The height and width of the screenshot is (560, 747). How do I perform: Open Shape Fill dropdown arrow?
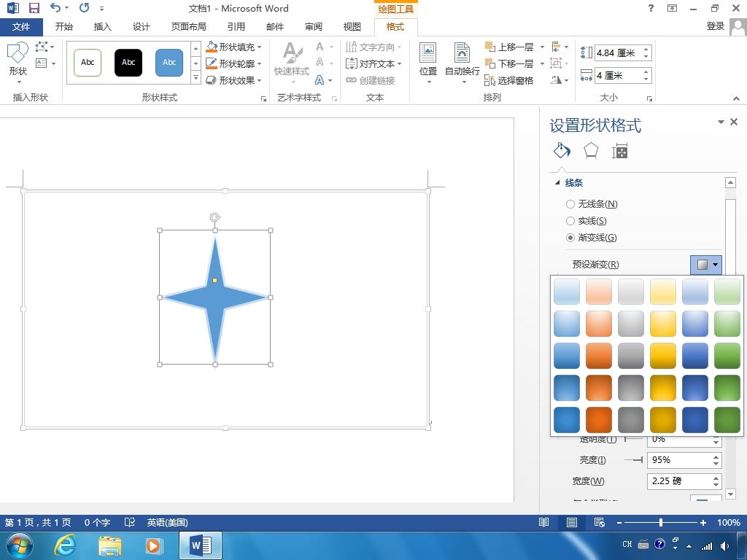pyautogui.click(x=259, y=47)
